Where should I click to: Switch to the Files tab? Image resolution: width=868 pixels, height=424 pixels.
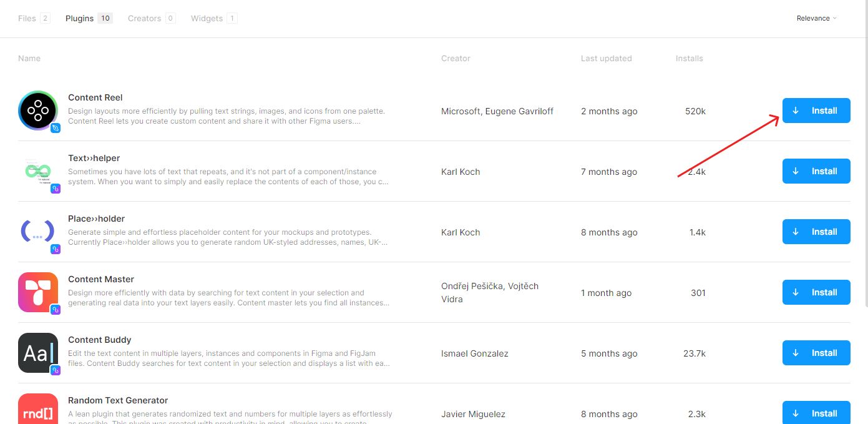[x=34, y=18]
